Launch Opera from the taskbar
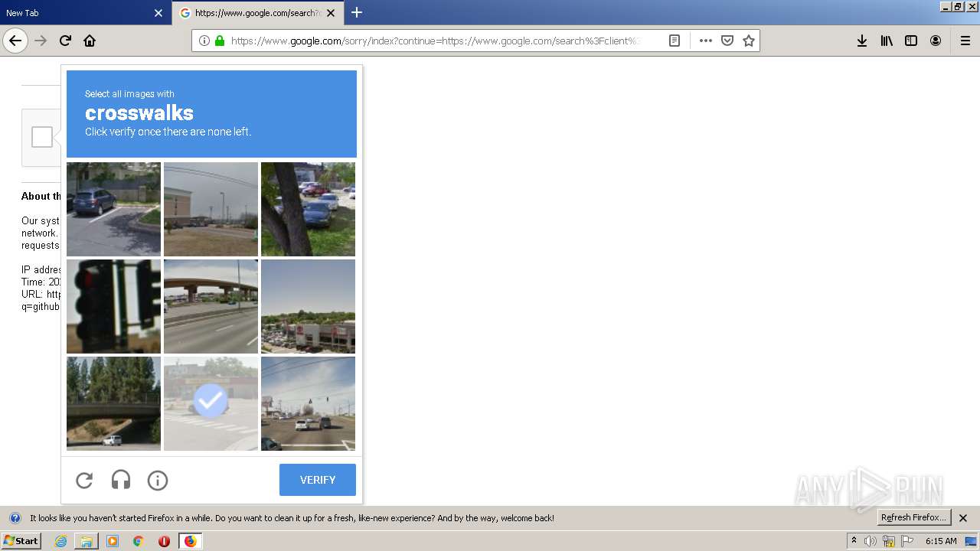 (x=164, y=541)
